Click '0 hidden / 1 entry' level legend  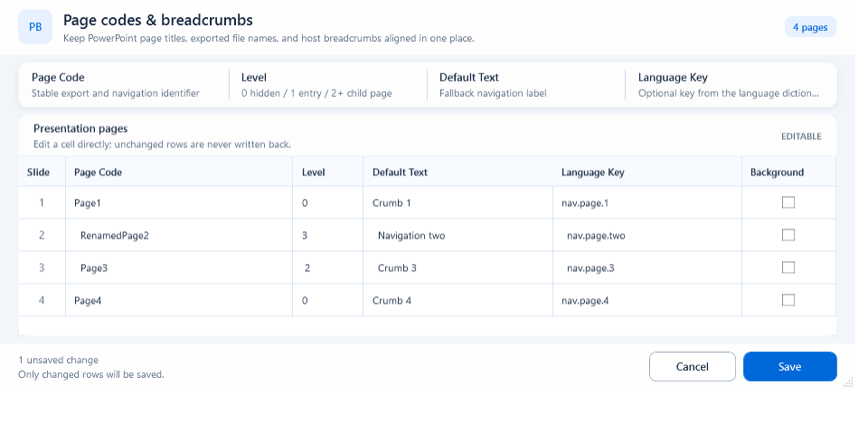tap(316, 93)
